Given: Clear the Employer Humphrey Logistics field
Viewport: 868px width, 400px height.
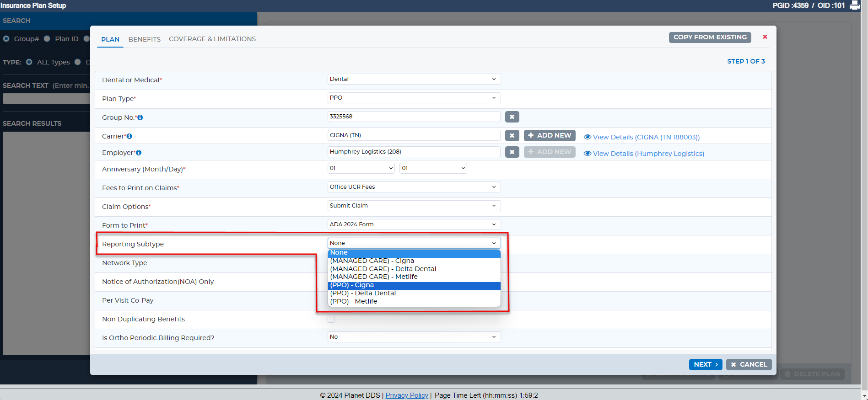Looking at the screenshot, I should click(512, 152).
